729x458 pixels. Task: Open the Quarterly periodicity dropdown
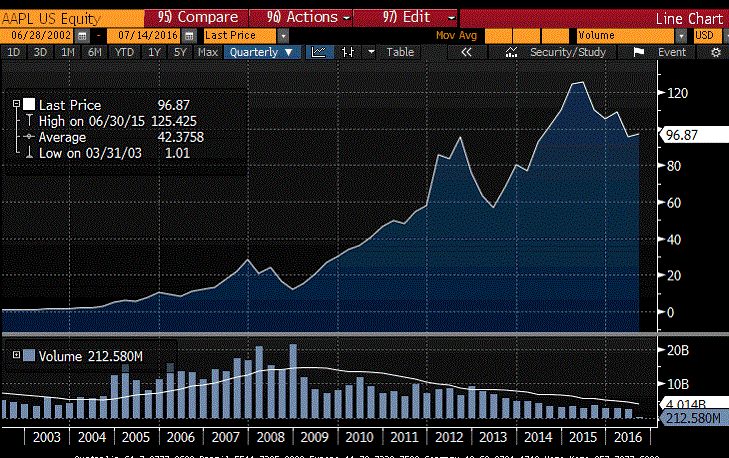click(262, 51)
